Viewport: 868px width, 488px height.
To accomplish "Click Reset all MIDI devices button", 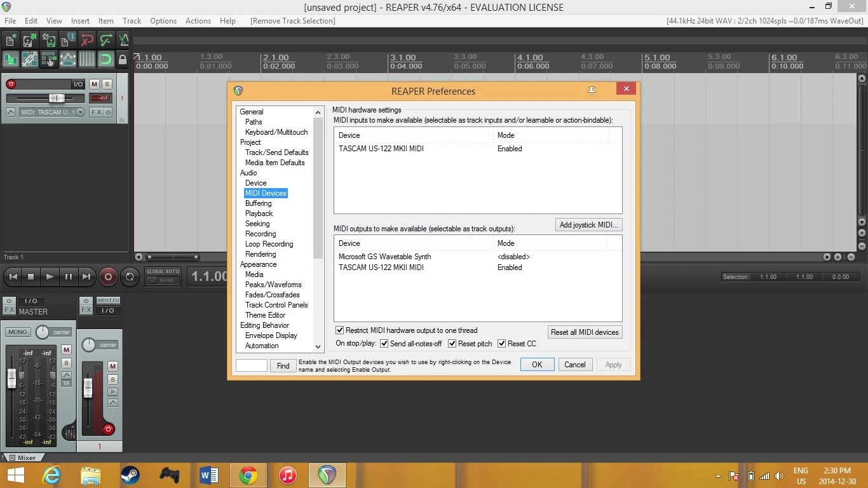I will 585,332.
